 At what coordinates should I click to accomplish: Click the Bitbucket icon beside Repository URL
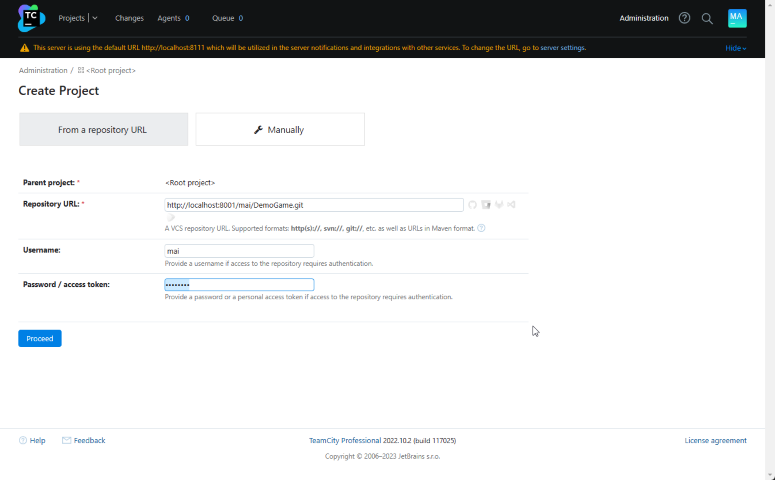pos(486,205)
